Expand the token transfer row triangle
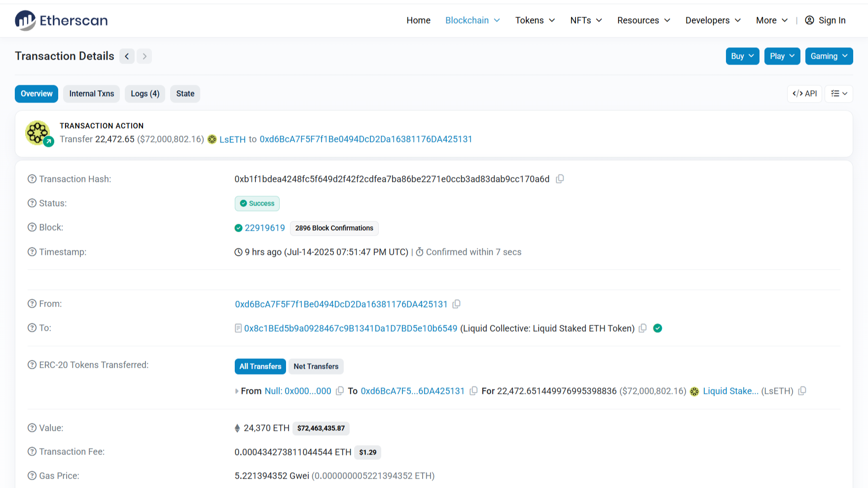 (237, 391)
